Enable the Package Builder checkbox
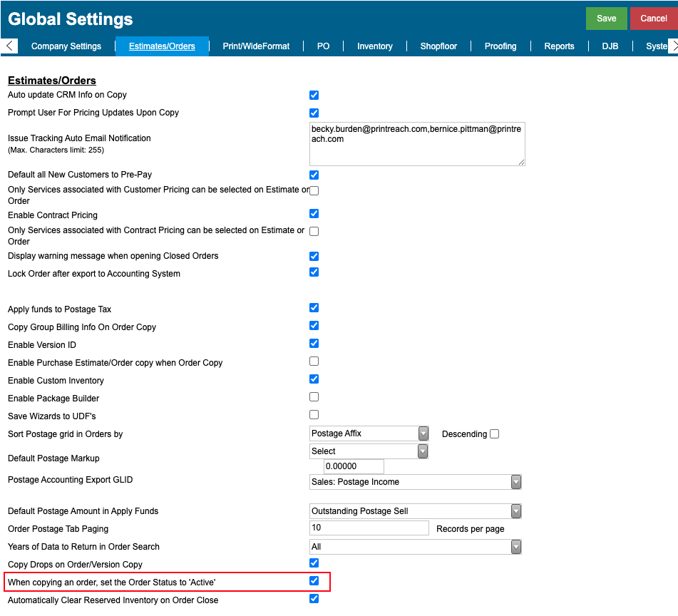Viewport: 678px width, 616px height. 314,397
